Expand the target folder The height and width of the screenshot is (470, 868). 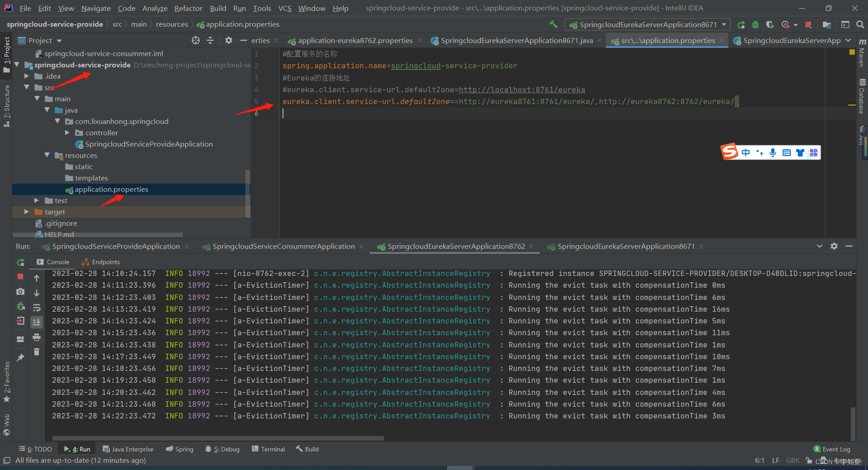pos(27,212)
